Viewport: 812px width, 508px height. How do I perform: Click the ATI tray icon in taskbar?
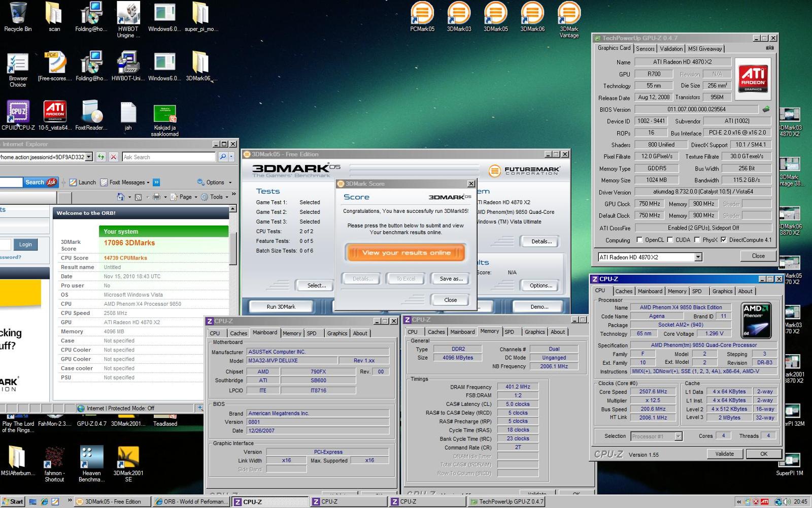tap(765, 501)
